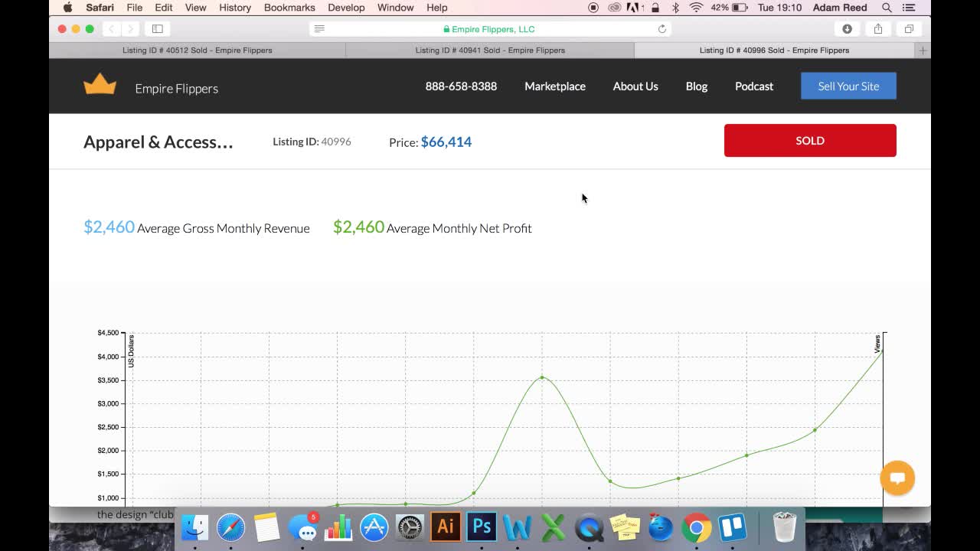Reload the page with the refresh icon
Image resolution: width=980 pixels, height=551 pixels.
click(662, 29)
